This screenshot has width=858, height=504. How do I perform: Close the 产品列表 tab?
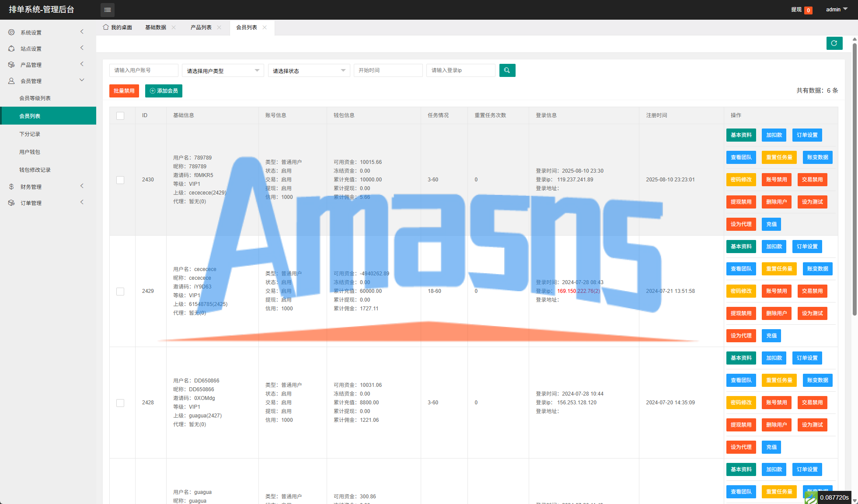tap(219, 27)
